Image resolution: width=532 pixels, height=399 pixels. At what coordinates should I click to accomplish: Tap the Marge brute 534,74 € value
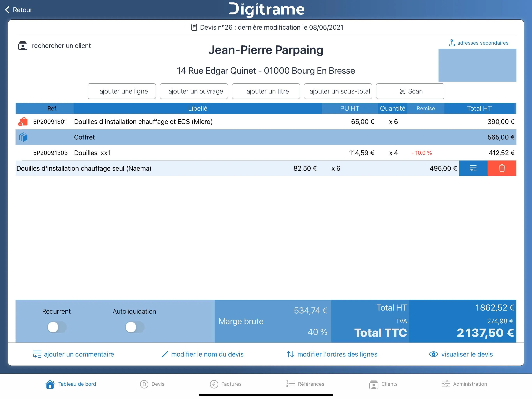310,311
